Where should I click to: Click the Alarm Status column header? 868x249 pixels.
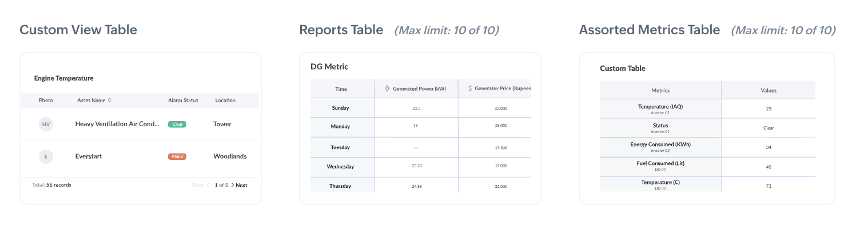[183, 100]
